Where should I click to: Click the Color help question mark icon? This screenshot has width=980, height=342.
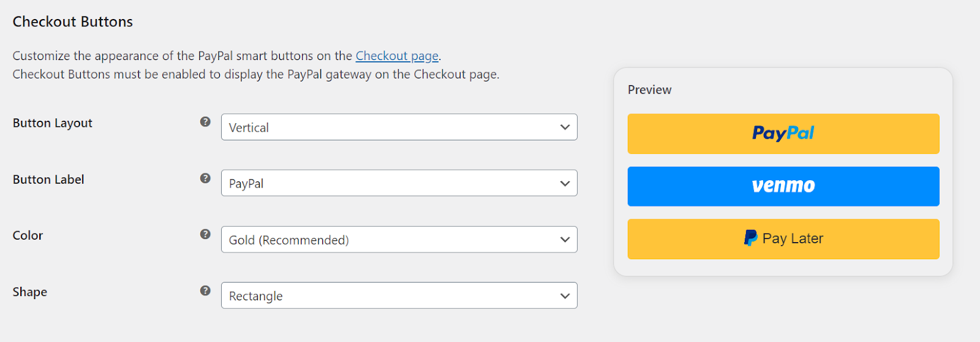click(205, 234)
